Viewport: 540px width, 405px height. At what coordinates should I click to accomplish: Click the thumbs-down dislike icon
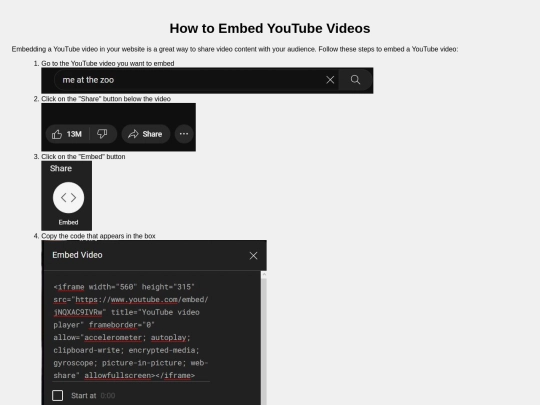[x=102, y=134]
